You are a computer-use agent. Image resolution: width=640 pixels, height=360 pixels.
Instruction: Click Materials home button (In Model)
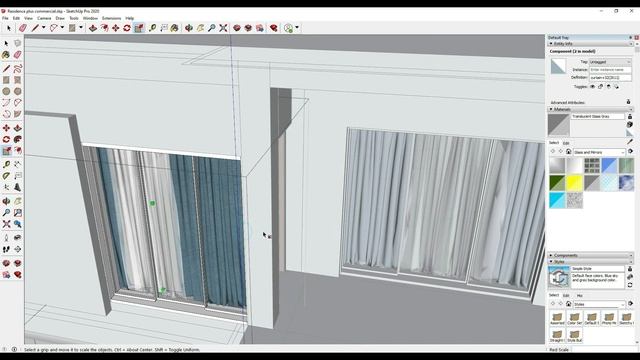click(568, 152)
